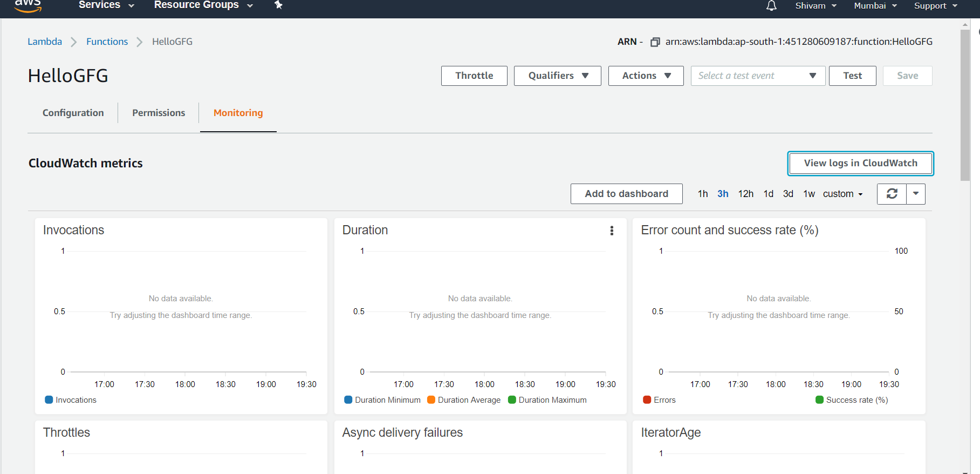The height and width of the screenshot is (474, 980).
Task: Click Add to dashboard
Action: click(x=627, y=194)
